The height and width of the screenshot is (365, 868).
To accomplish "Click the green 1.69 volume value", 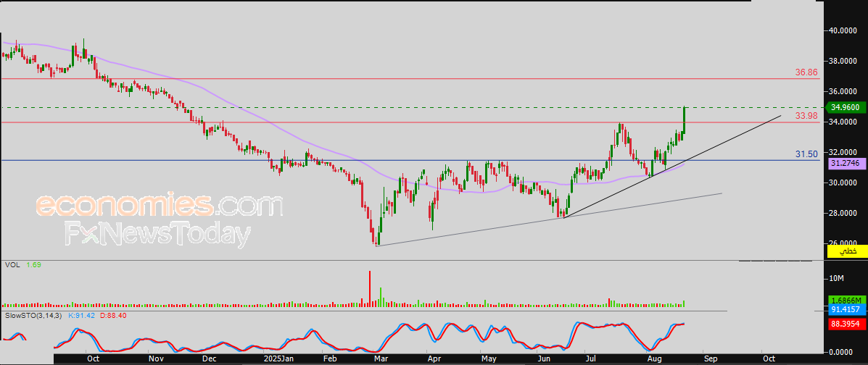I will pos(34,265).
